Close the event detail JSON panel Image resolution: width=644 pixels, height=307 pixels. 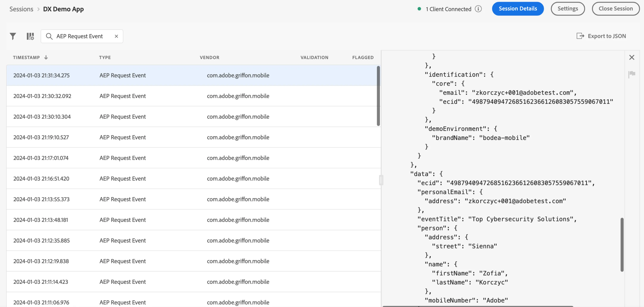point(632,57)
